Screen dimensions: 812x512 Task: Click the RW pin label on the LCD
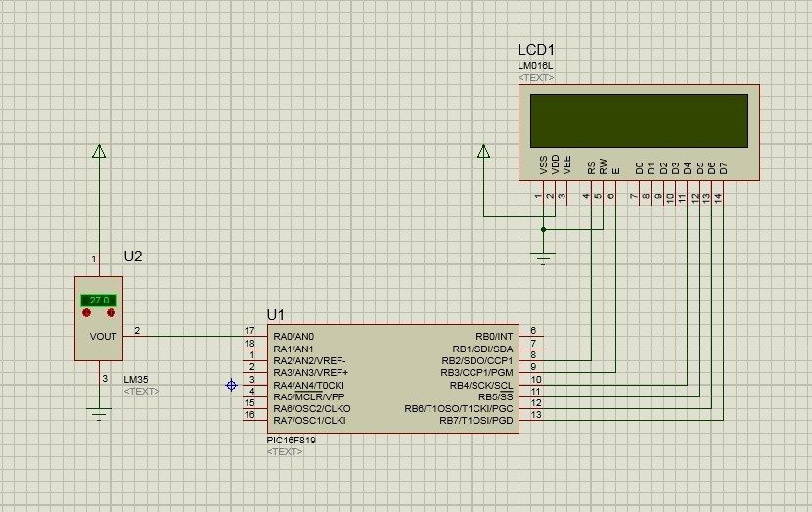(x=603, y=166)
